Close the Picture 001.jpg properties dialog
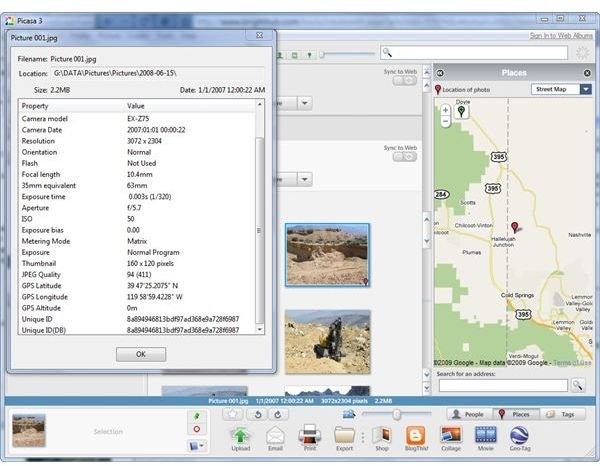600x466 pixels. click(x=259, y=35)
